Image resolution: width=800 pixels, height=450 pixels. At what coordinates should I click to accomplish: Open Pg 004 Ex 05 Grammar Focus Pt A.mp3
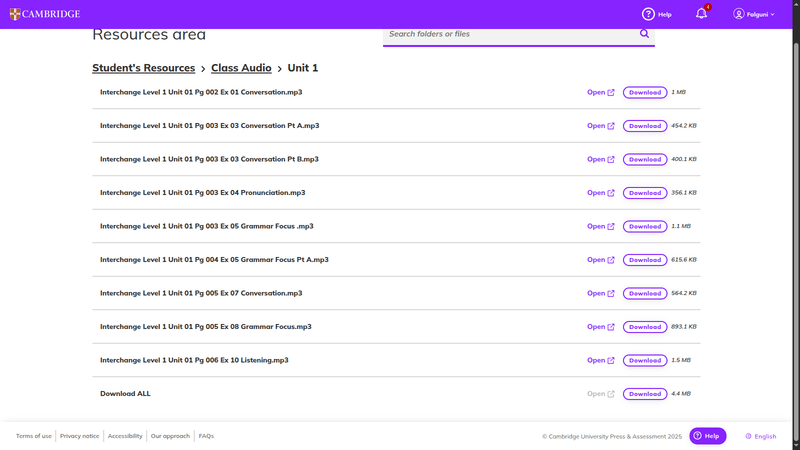[601, 260]
